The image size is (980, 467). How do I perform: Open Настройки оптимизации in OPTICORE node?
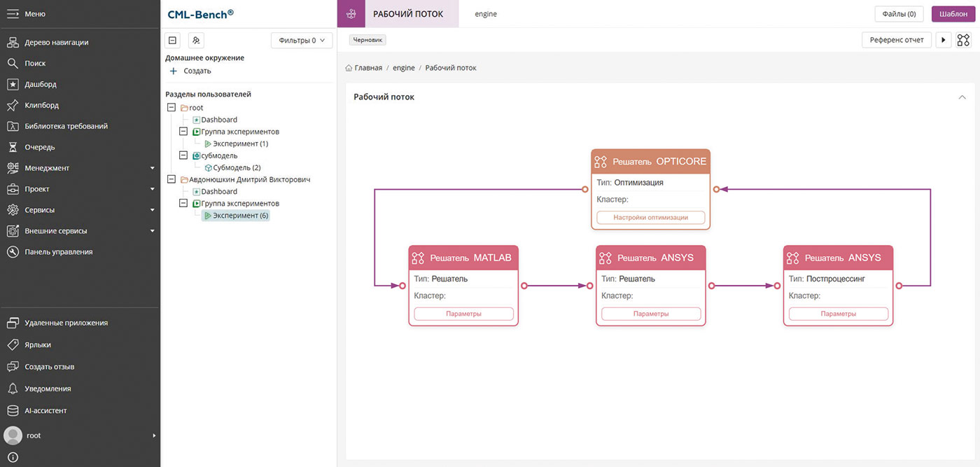click(x=650, y=218)
